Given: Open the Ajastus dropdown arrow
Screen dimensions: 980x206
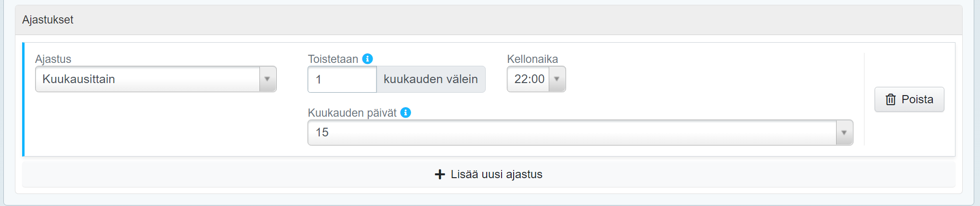Looking at the screenshot, I should (267, 79).
